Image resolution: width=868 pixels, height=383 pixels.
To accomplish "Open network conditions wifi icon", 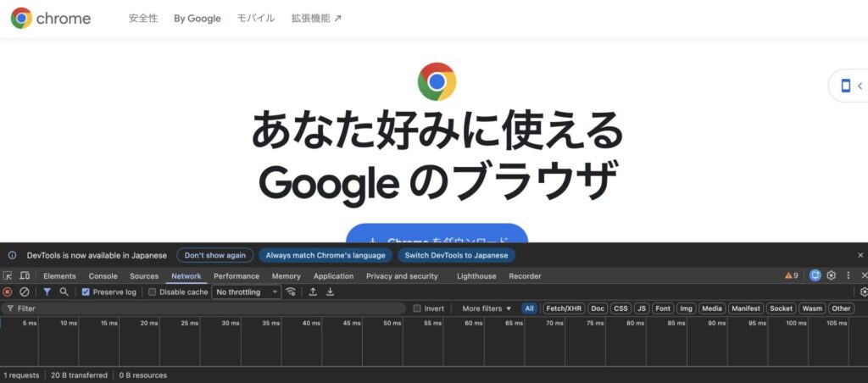I will pos(291,291).
